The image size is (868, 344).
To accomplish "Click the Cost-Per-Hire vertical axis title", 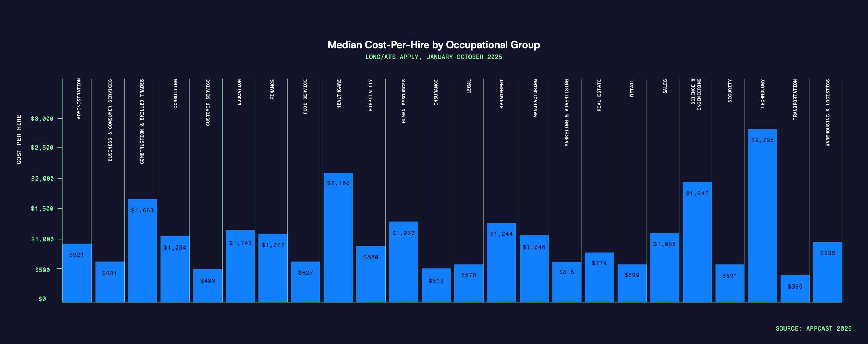I will (x=19, y=139).
